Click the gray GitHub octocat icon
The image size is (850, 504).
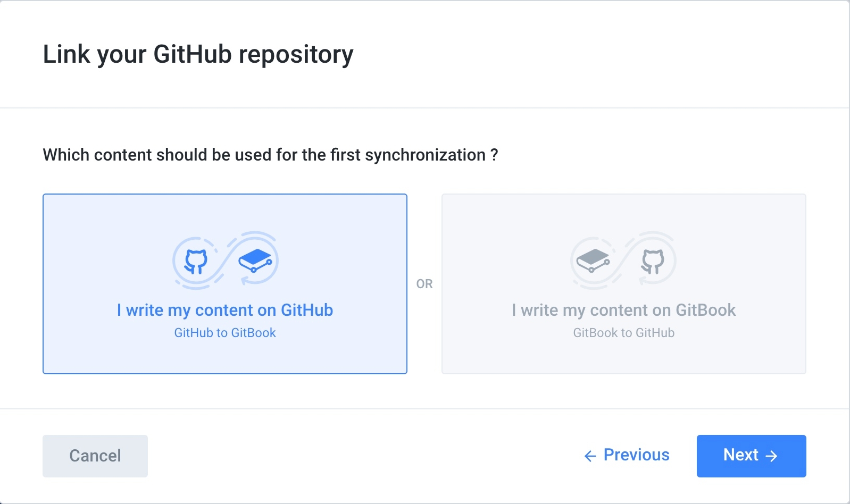coord(653,261)
